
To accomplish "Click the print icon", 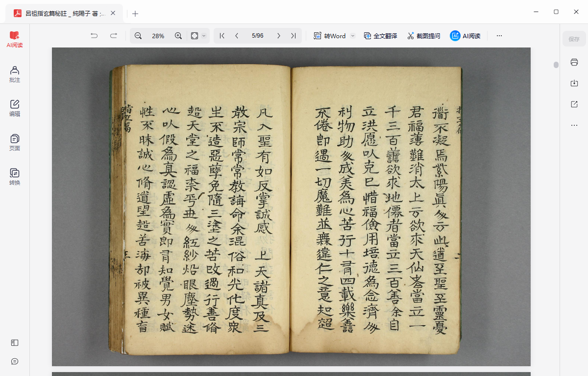I will 574,62.
